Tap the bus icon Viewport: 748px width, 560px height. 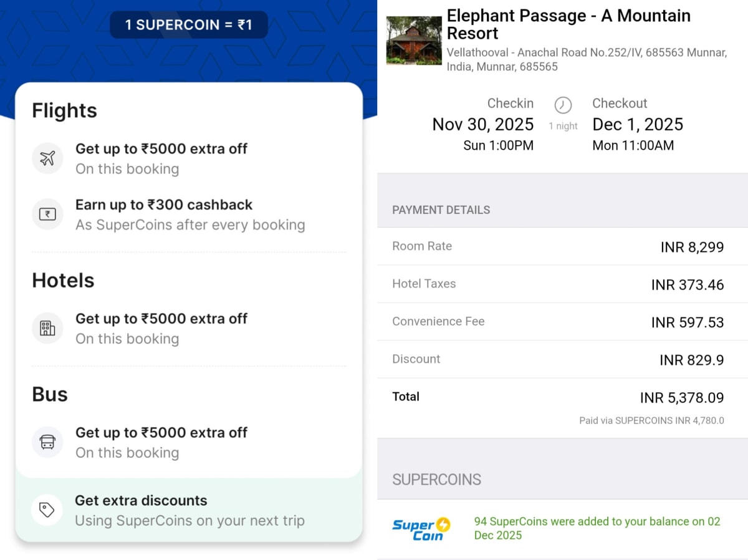click(47, 442)
